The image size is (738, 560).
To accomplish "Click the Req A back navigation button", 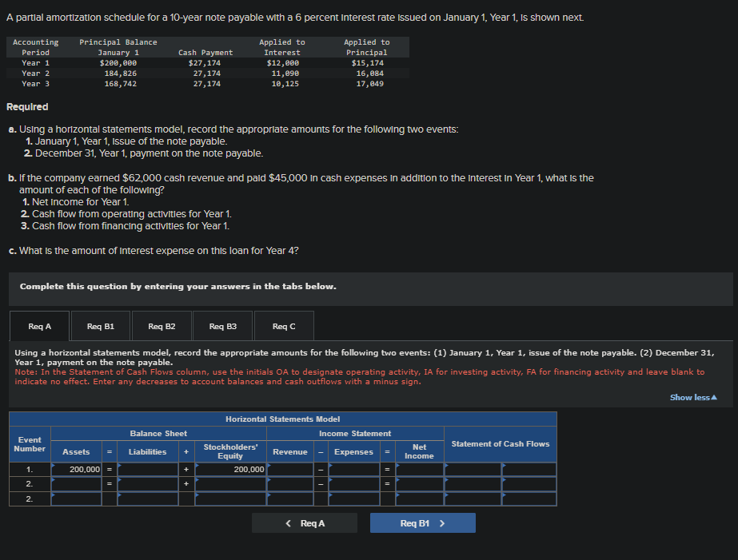I will point(305,522).
